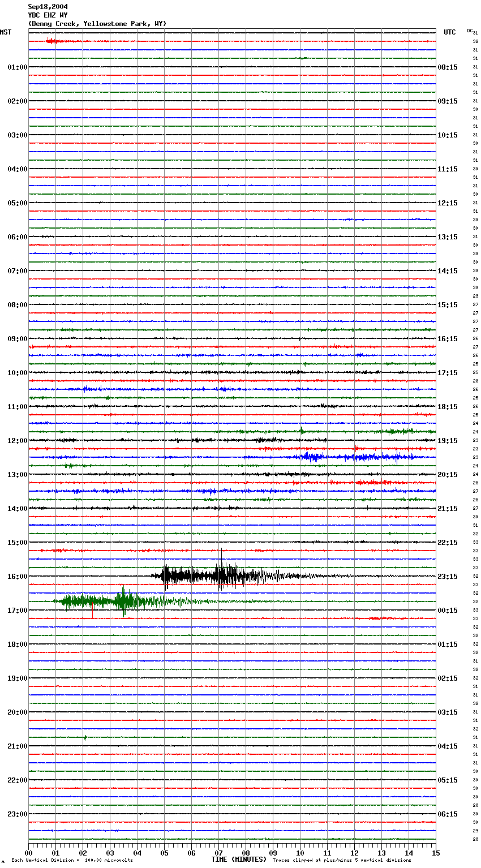Click the 00 minute axis tick label
Viewport: 481px width, 868px height.
[29, 853]
